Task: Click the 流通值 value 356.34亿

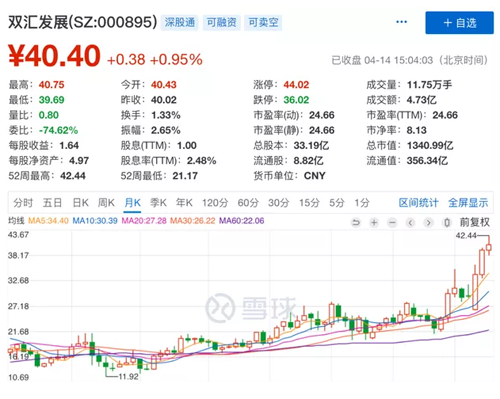Action: [x=427, y=161]
